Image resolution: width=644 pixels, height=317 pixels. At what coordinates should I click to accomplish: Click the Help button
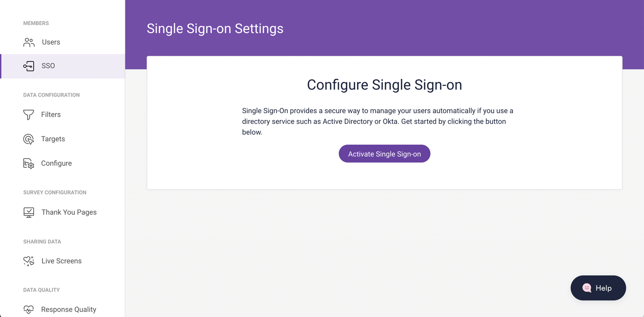[x=598, y=288]
